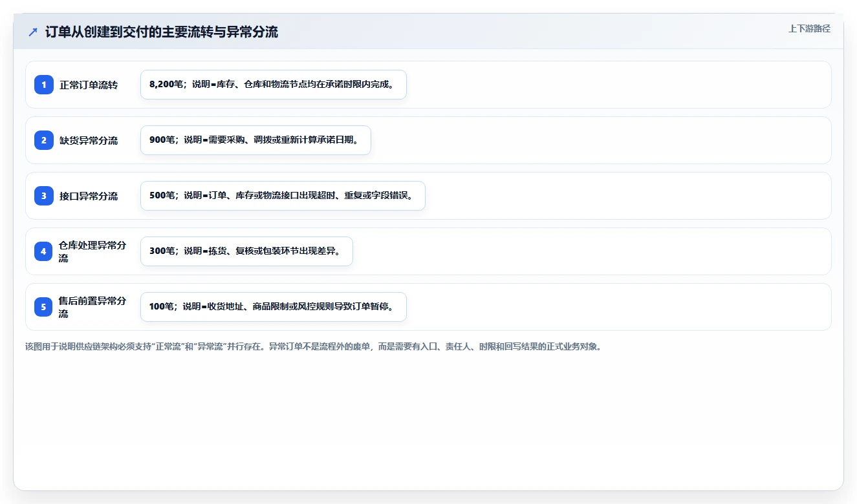
Task: Click the 900笔 description box
Action: point(255,140)
